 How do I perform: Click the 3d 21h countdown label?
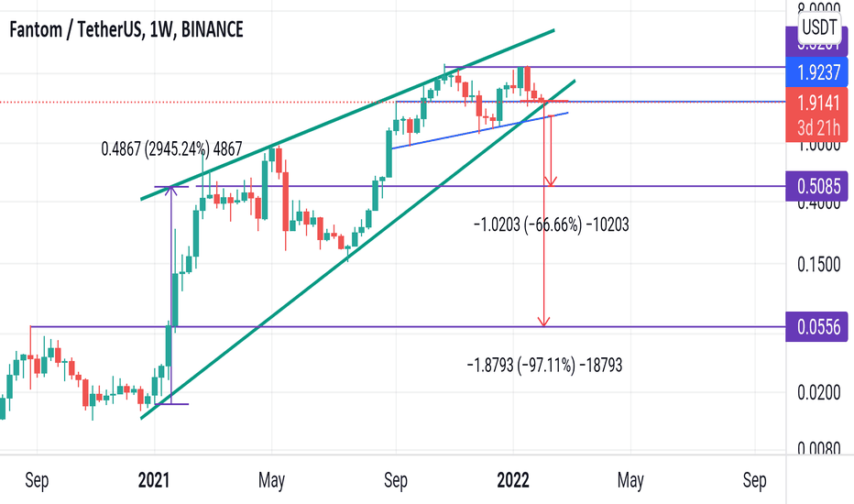click(x=818, y=127)
